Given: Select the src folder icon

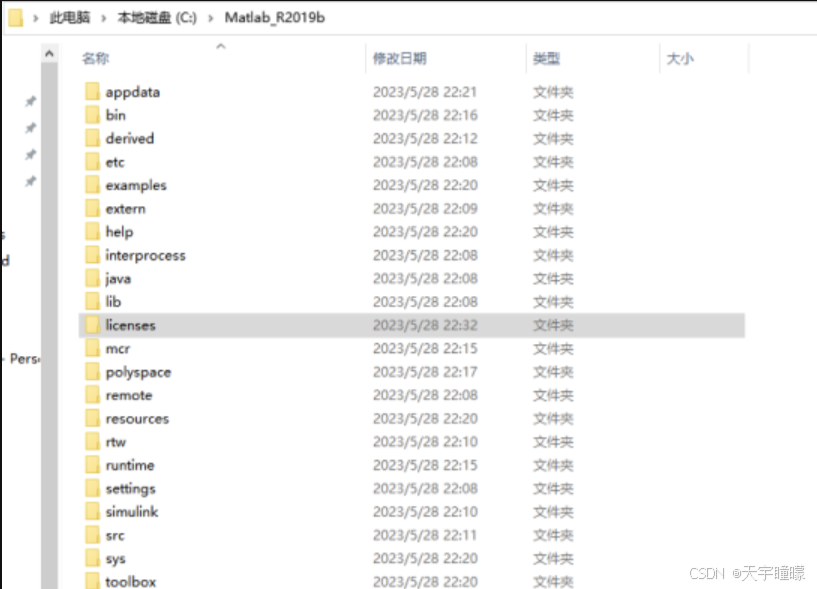Looking at the screenshot, I should [92, 535].
